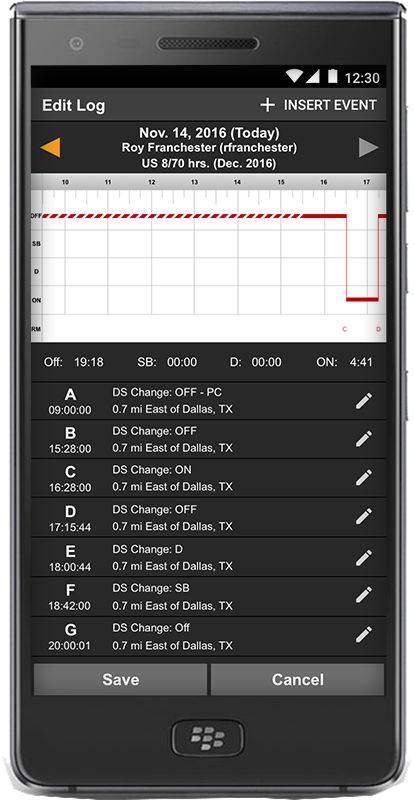The width and height of the screenshot is (414, 800).
Task: Tap the plus icon to insert an event
Action: 267,105
